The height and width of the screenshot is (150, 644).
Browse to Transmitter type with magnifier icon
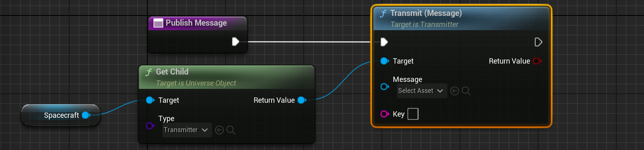231,130
